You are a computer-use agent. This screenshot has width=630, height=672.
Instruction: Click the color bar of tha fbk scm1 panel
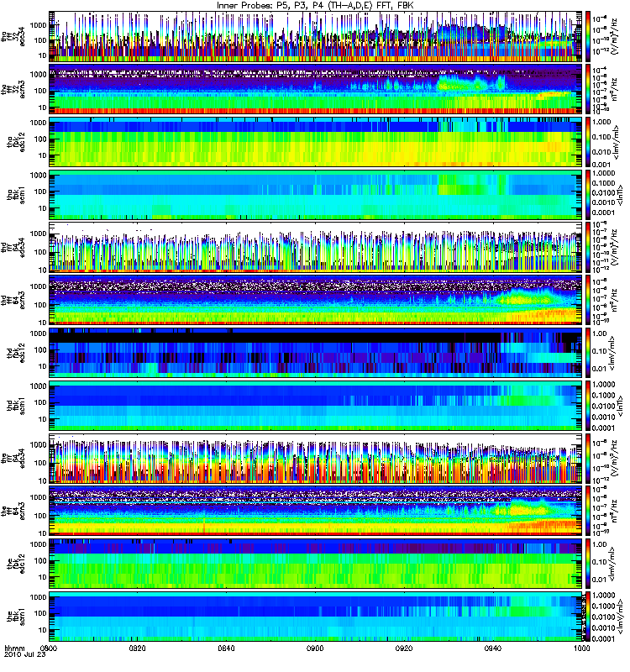(588, 194)
